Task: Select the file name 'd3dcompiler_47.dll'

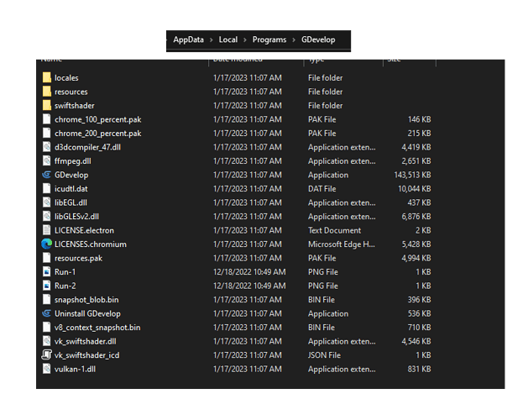Action: pos(87,147)
